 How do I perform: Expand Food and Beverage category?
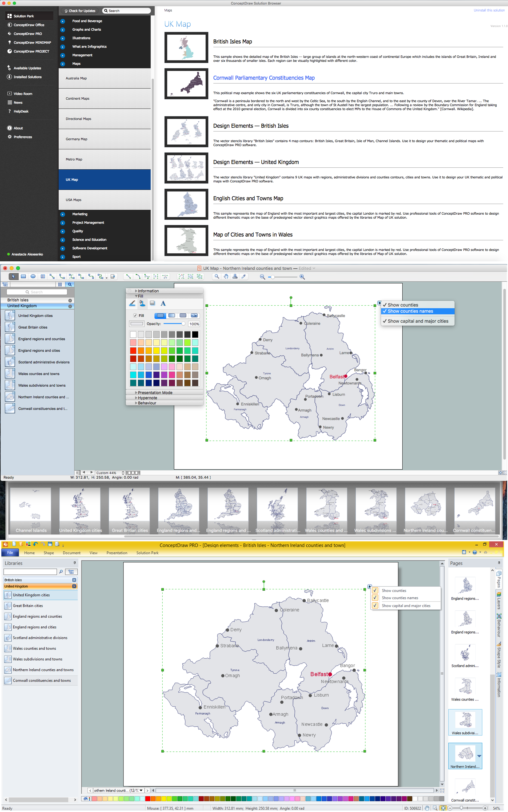pos(62,21)
